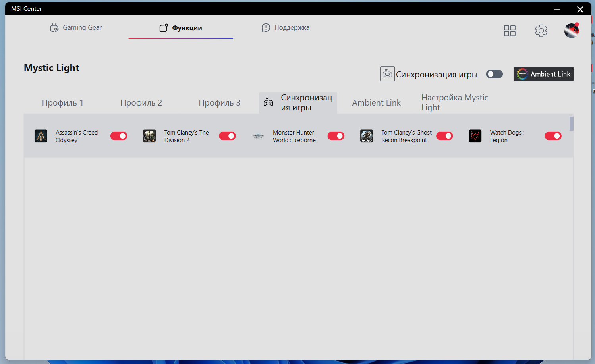The width and height of the screenshot is (595, 364).
Task: Open settings via the gear icon
Action: click(x=541, y=31)
